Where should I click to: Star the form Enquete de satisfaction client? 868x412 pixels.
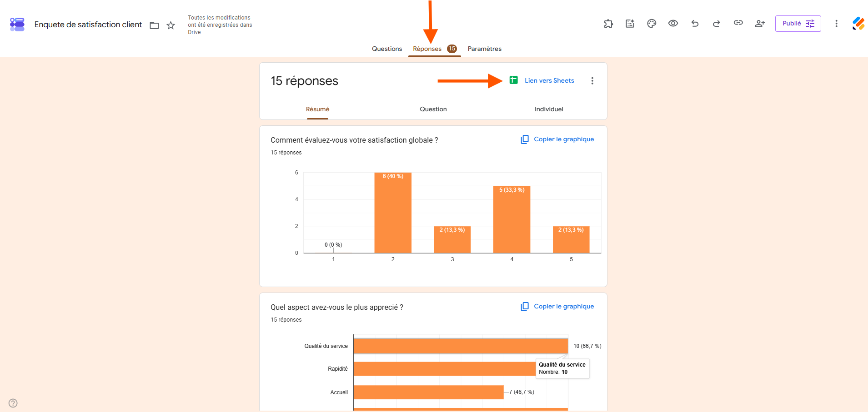(171, 25)
